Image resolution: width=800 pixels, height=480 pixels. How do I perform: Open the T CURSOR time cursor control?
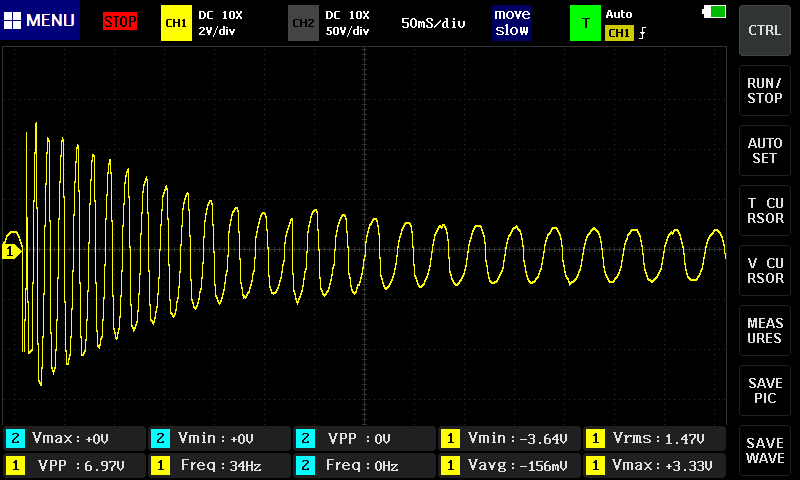tap(765, 211)
